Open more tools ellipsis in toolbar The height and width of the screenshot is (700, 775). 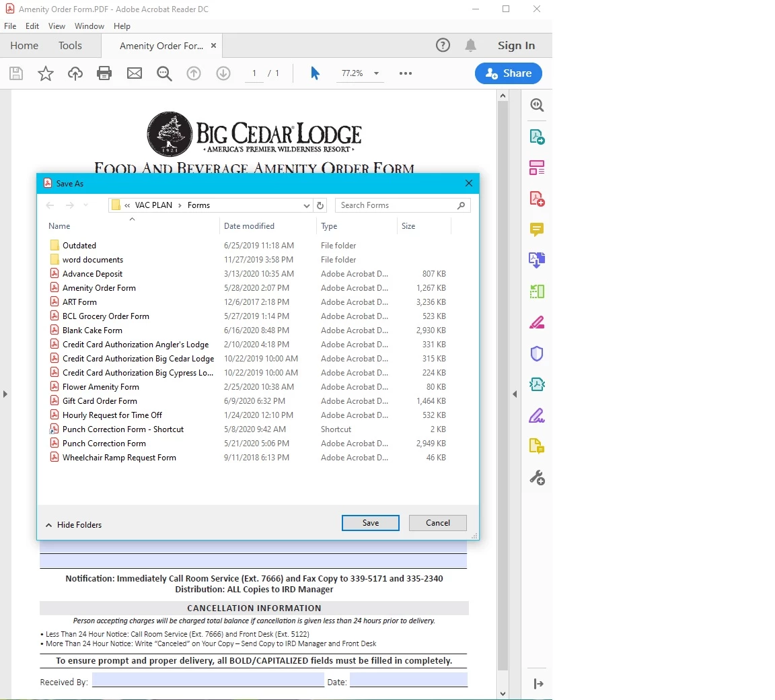[x=406, y=73]
